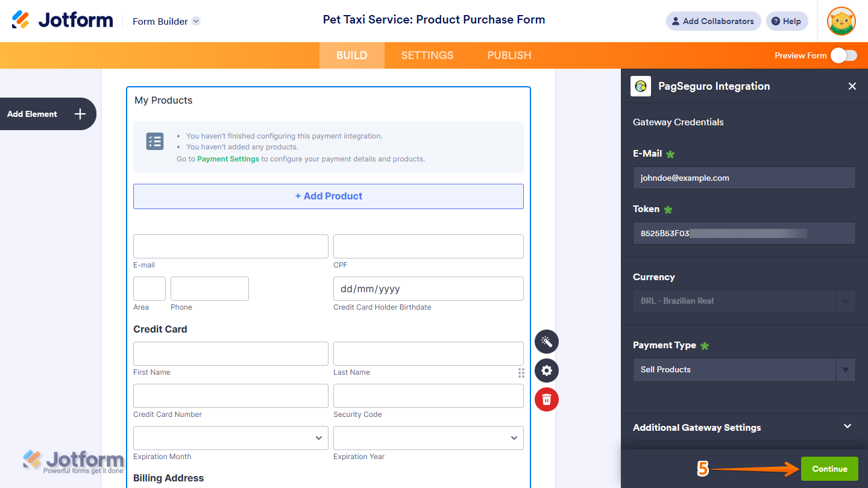Open the Expiration Month dropdown

click(x=231, y=438)
